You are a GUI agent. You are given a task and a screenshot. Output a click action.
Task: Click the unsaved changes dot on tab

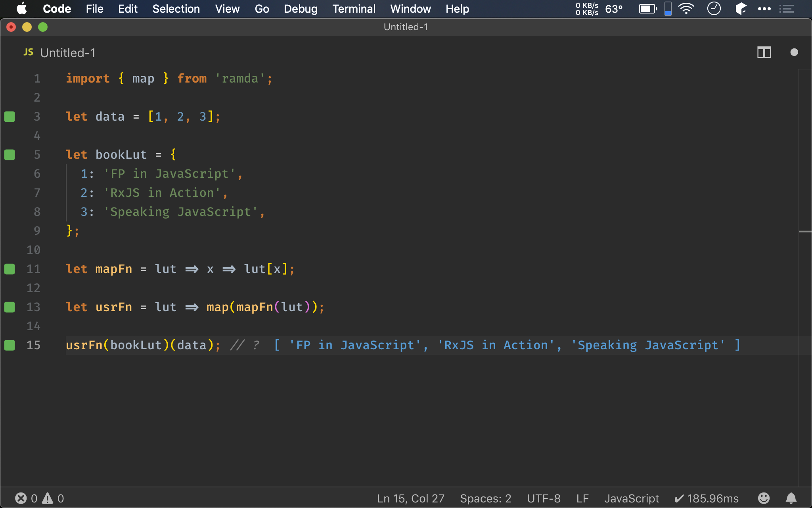(x=794, y=52)
